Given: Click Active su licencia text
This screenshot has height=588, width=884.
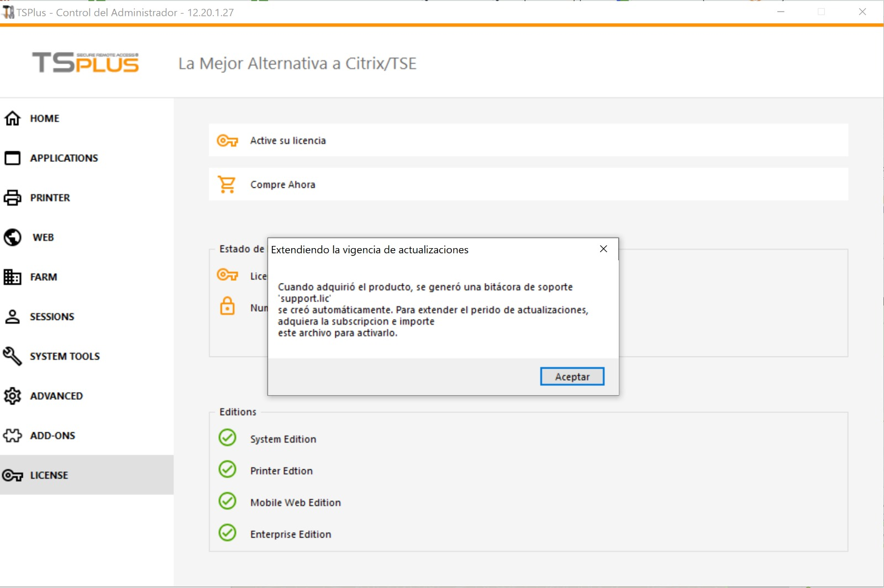Looking at the screenshot, I should click(x=288, y=140).
